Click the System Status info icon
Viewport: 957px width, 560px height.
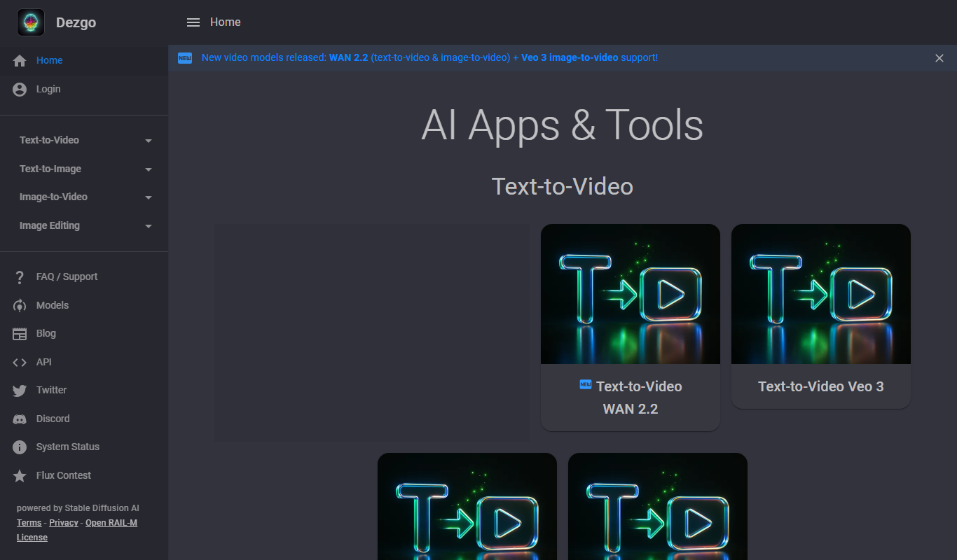[x=20, y=447]
